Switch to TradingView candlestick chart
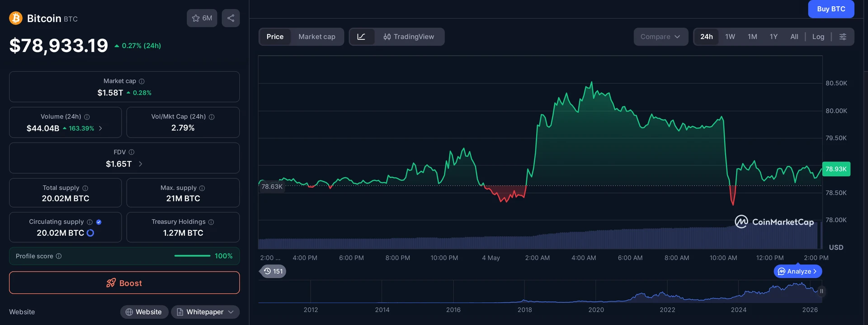 coord(409,37)
